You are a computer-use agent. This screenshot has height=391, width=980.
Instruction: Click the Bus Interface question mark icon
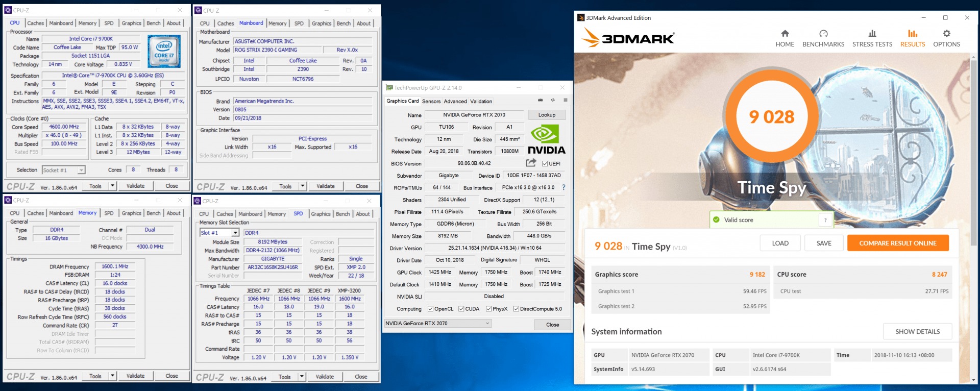click(563, 187)
